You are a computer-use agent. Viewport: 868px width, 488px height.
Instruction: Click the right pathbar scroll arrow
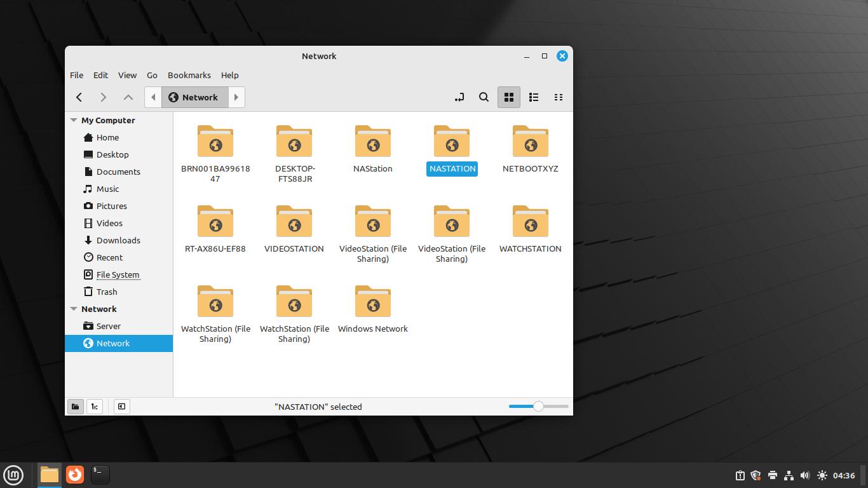click(236, 97)
